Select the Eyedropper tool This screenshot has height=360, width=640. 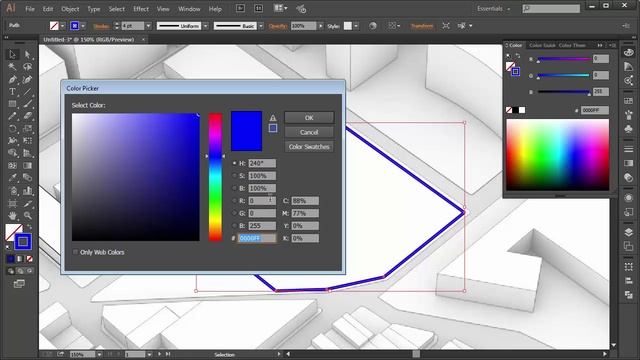click(x=12, y=178)
